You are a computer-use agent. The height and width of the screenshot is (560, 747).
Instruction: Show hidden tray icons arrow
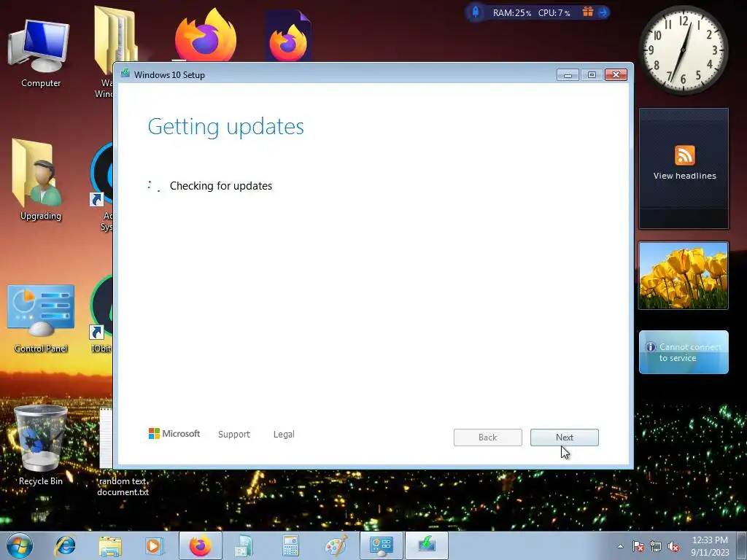tap(620, 546)
